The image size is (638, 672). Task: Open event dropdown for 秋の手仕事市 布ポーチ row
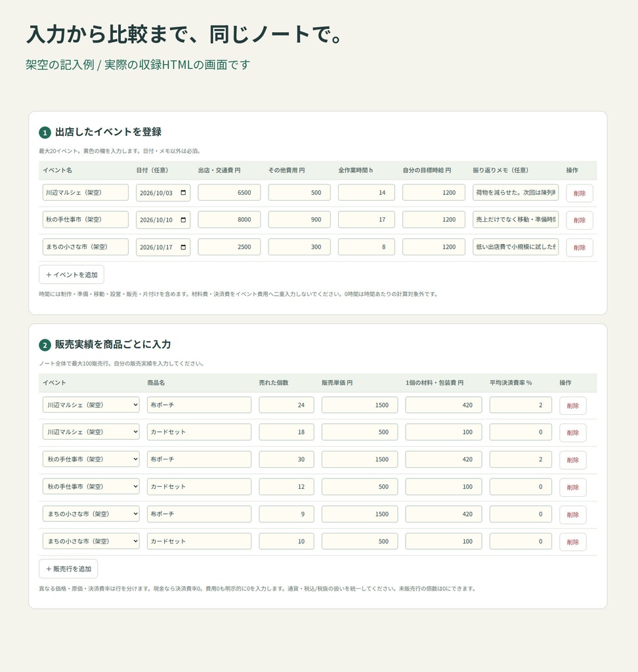(x=91, y=459)
